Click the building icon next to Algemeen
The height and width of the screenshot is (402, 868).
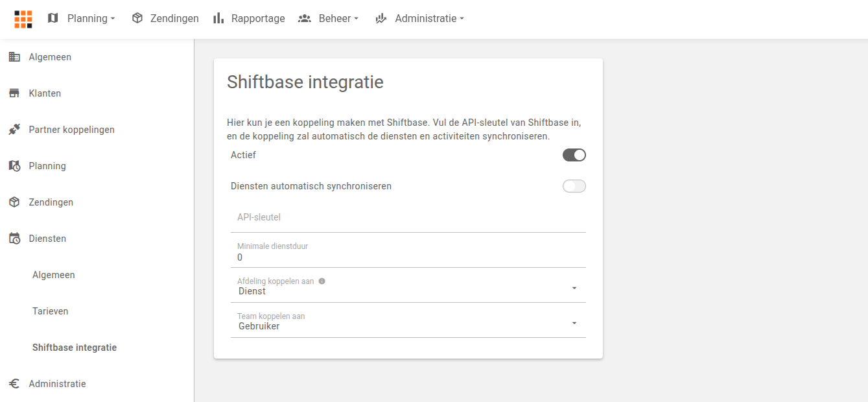tap(14, 57)
